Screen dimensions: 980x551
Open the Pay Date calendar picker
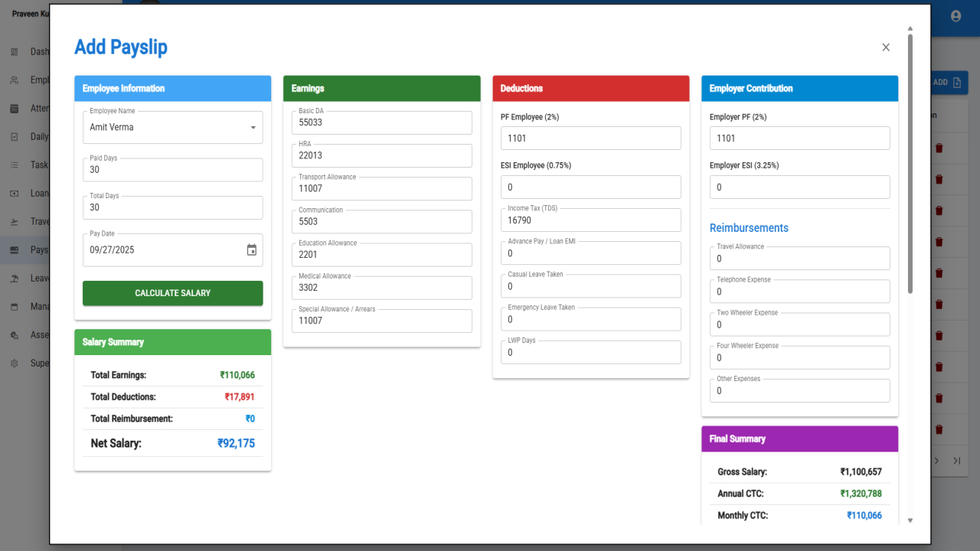click(252, 249)
